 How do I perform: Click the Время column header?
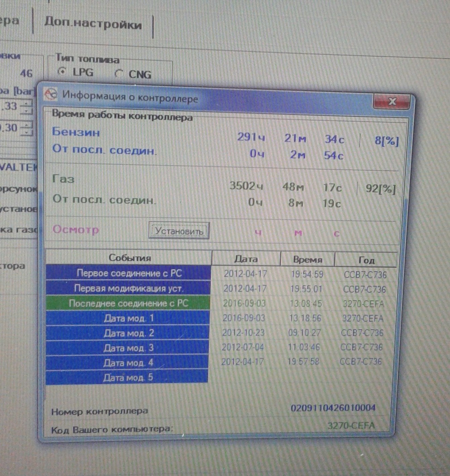click(x=308, y=259)
